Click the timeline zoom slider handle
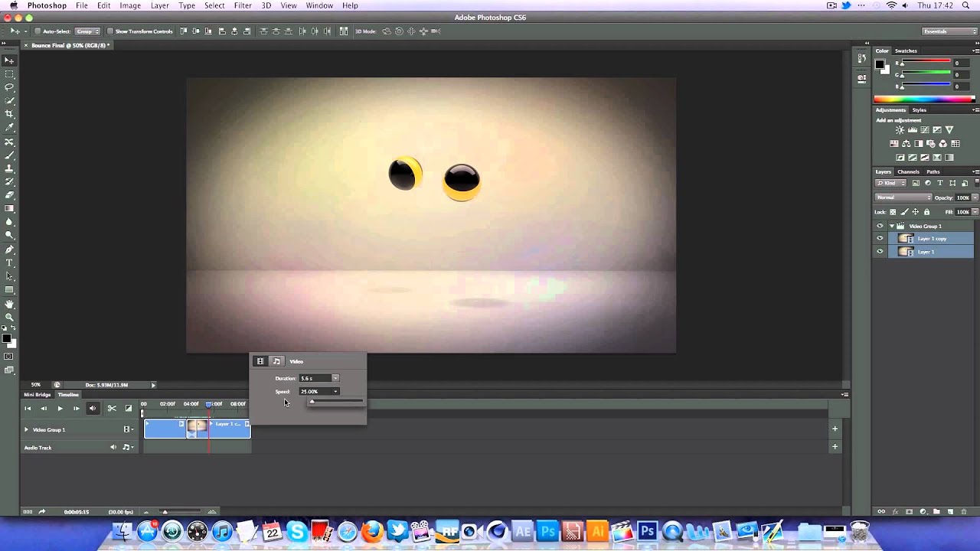 165,512
